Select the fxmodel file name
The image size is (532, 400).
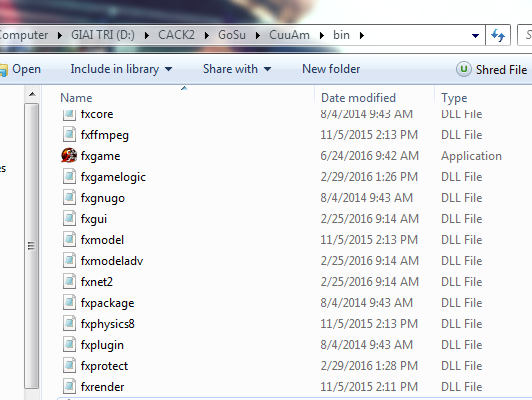click(x=102, y=240)
